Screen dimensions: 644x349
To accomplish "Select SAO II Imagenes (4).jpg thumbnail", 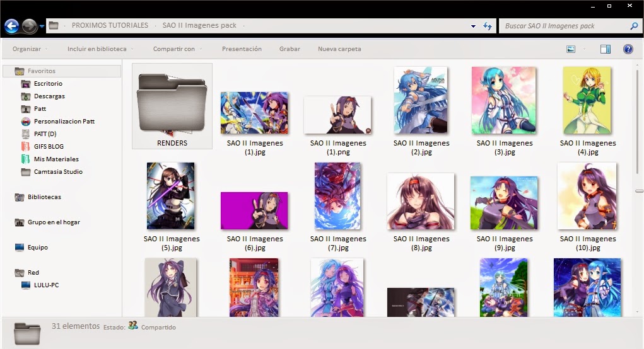I will coord(587,100).
